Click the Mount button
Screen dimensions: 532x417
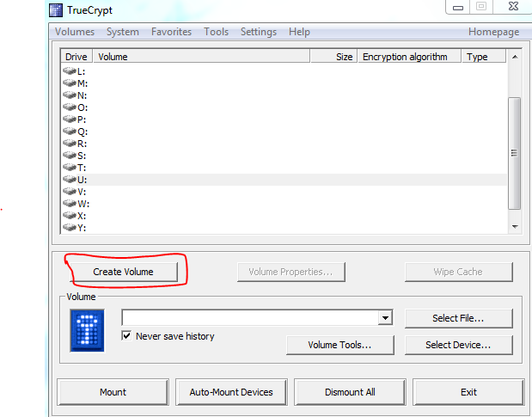(x=113, y=392)
